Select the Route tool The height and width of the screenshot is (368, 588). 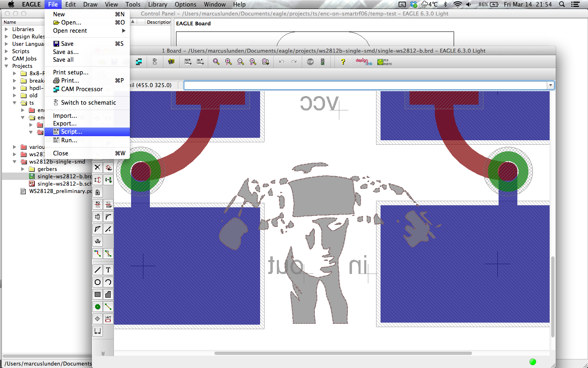click(97, 254)
